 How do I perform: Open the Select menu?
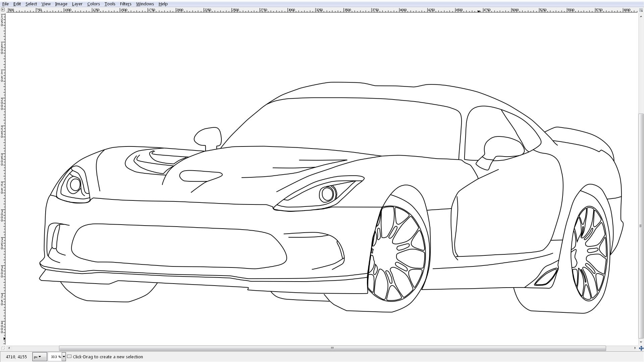(31, 4)
